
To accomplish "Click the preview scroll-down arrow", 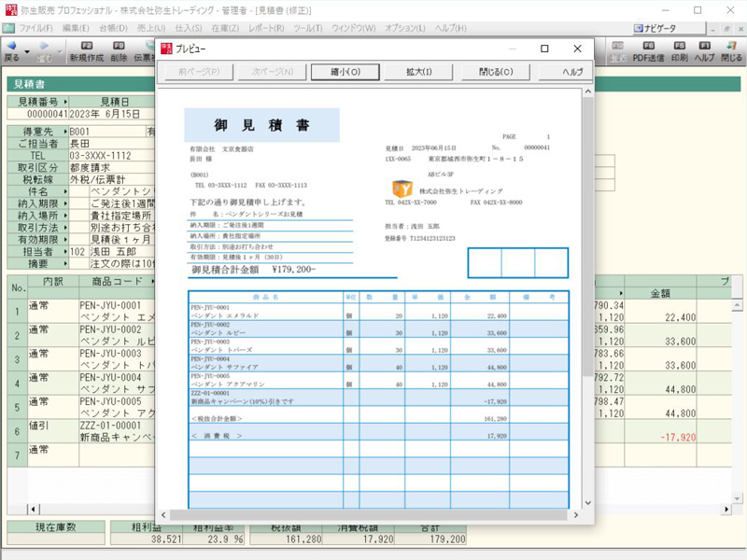I will point(588,502).
